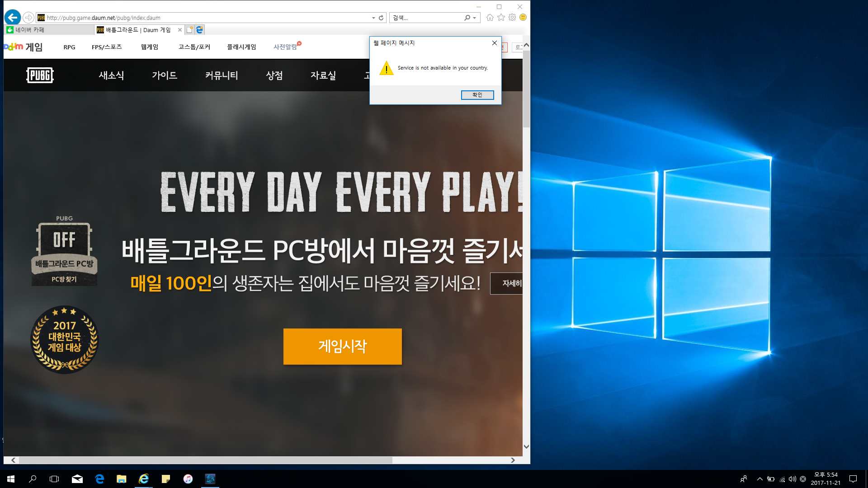Open the Mail app from the taskbar
The height and width of the screenshot is (488, 868).
tap(77, 479)
